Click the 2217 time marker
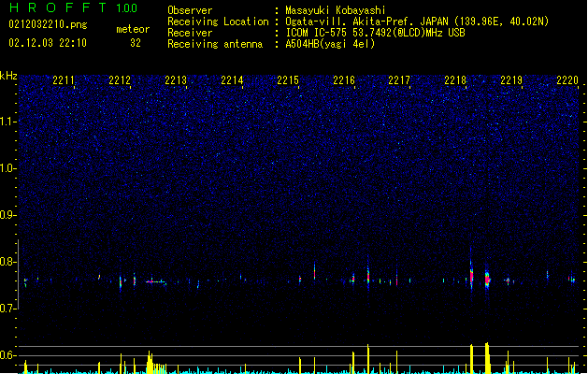The image size is (588, 374). (x=399, y=80)
